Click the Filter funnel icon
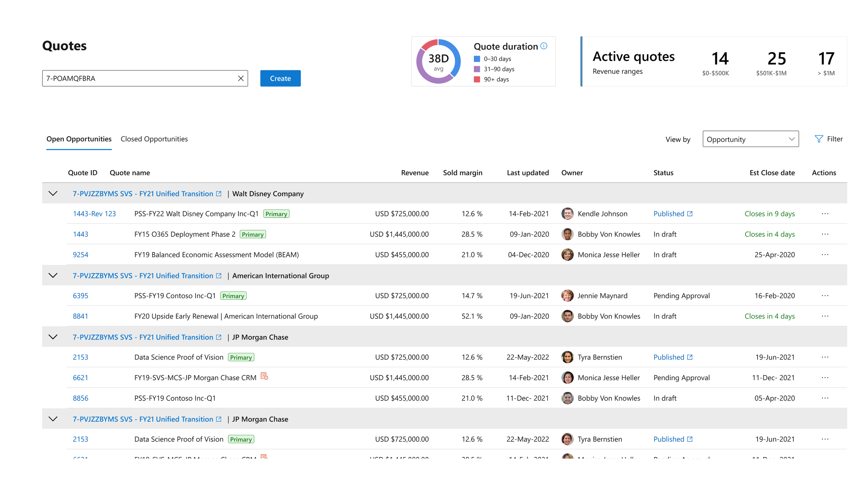The image size is (868, 485). click(818, 139)
